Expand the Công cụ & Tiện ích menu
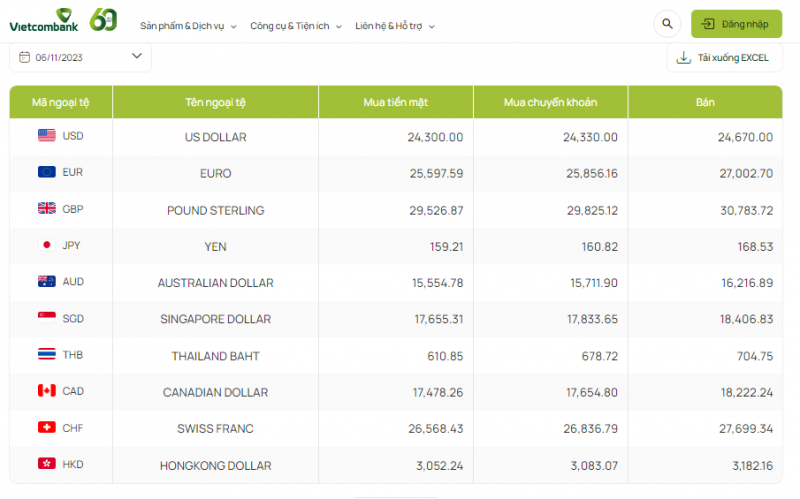Screen dimensions: 800x499 click(x=295, y=26)
